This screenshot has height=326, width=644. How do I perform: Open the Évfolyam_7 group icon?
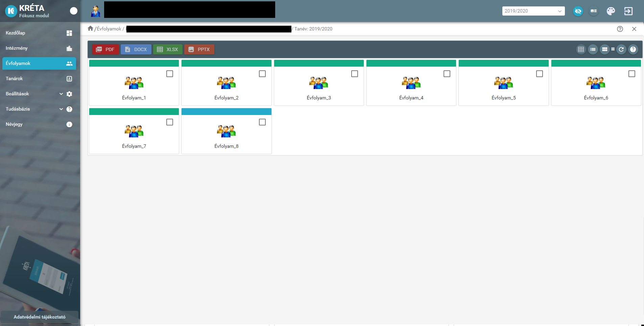click(134, 131)
